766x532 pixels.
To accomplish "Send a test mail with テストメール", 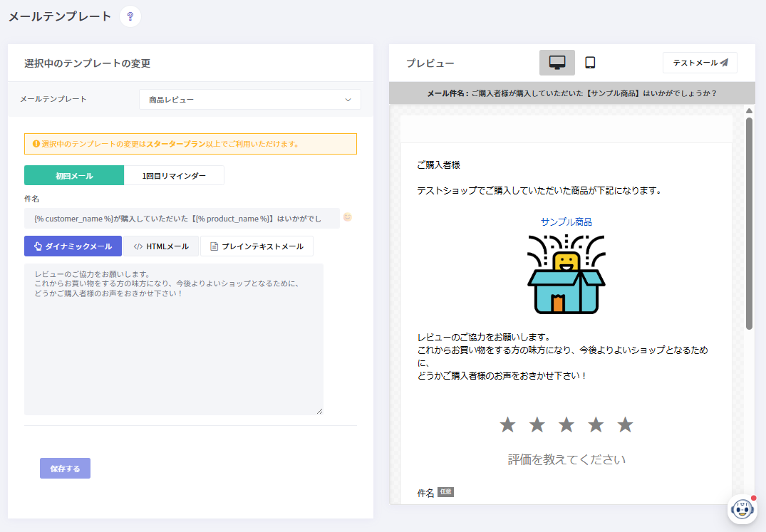I will (x=700, y=63).
